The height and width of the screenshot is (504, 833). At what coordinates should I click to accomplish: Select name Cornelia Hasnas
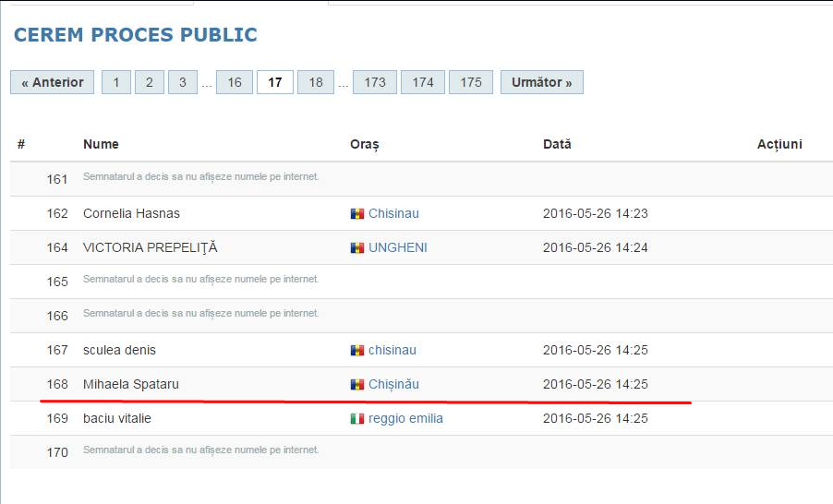click(131, 213)
